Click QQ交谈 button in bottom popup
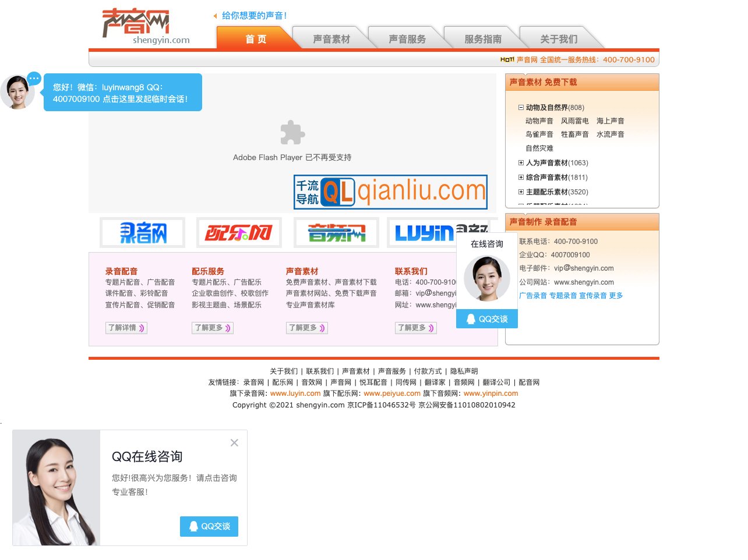 pos(209,526)
